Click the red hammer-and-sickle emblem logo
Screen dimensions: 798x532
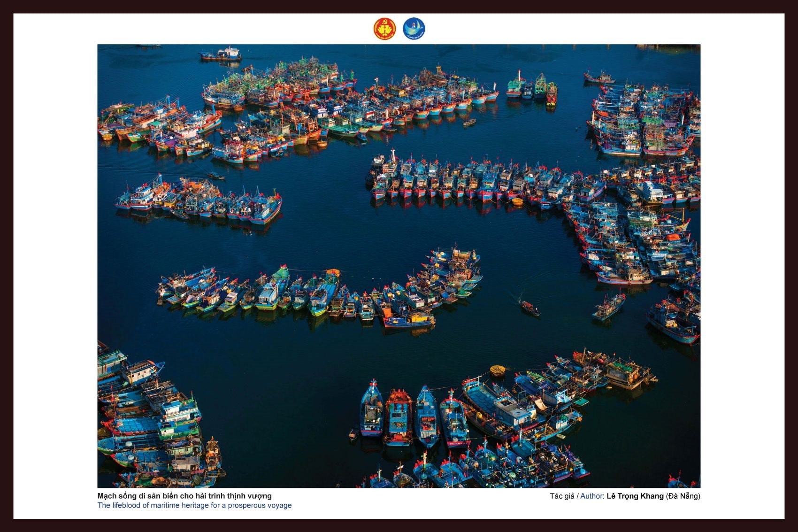point(384,29)
